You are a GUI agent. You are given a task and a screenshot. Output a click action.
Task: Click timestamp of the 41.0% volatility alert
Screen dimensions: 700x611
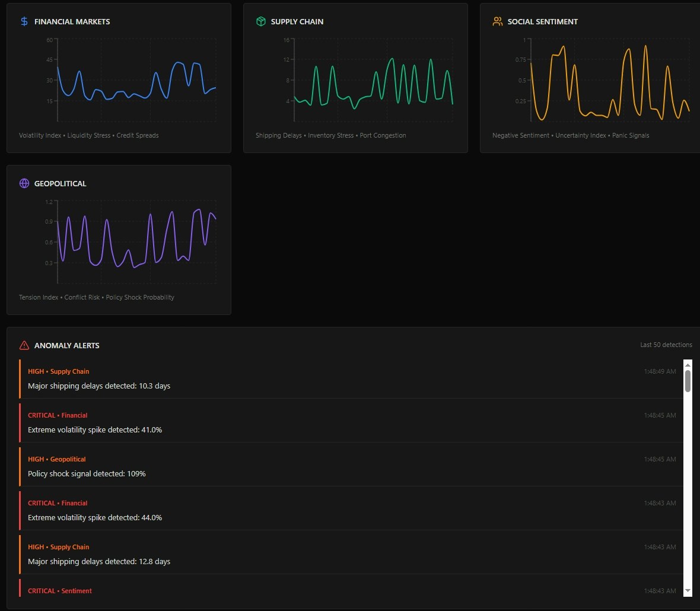[660, 415]
